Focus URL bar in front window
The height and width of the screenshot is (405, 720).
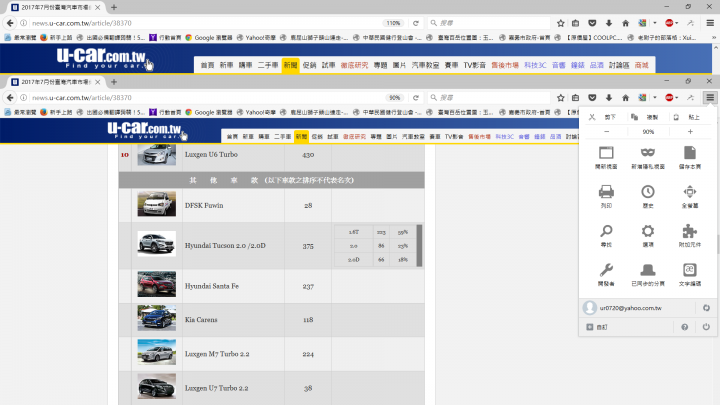207,97
